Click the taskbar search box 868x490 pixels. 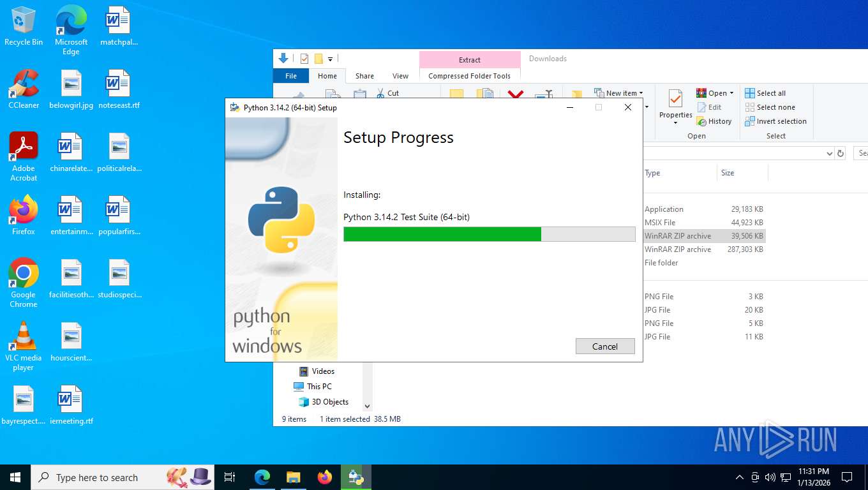point(123,477)
